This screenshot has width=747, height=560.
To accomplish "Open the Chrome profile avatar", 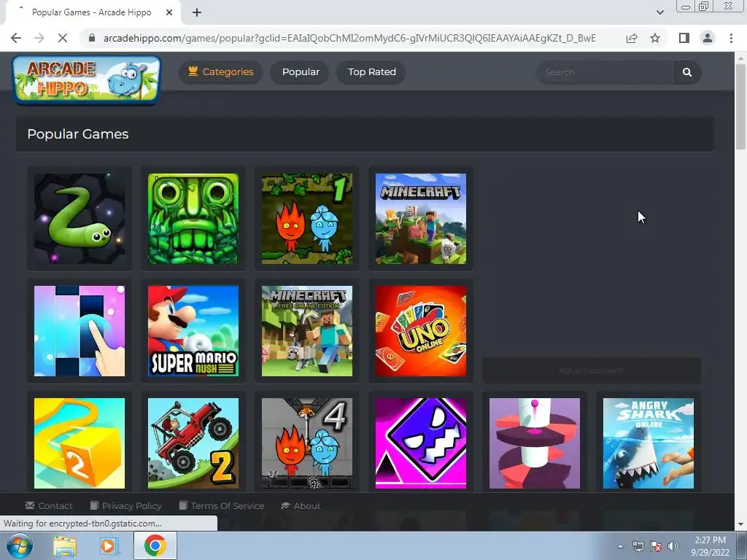I will (708, 38).
